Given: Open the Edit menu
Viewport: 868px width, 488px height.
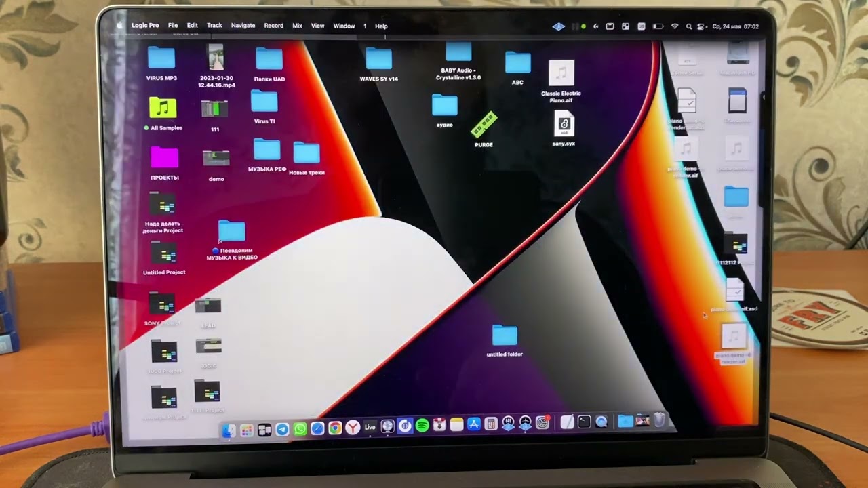Looking at the screenshot, I should [193, 26].
